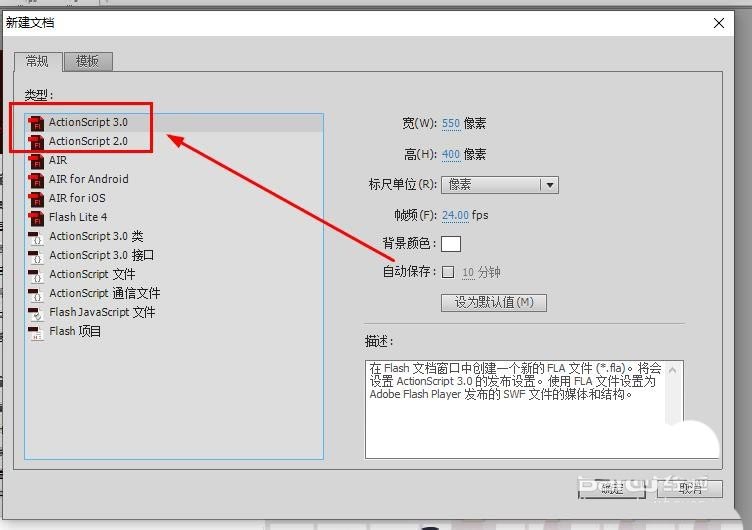Click the width value 550
The width and height of the screenshot is (752, 530).
coord(451,124)
